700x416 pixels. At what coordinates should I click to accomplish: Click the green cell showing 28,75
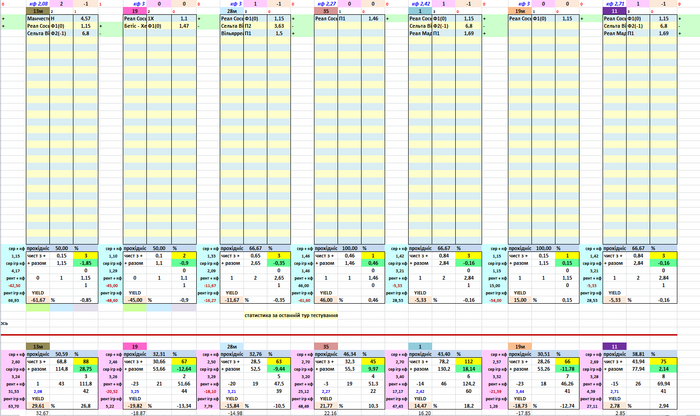click(x=85, y=369)
